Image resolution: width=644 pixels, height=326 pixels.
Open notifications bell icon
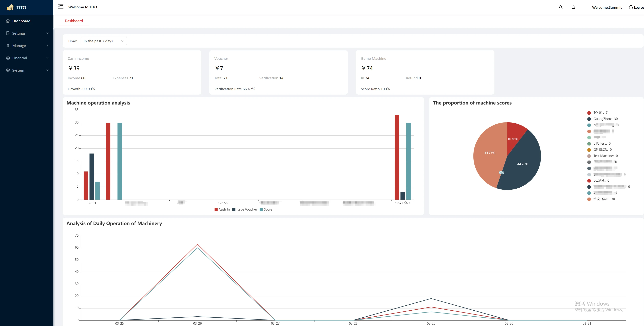click(573, 7)
